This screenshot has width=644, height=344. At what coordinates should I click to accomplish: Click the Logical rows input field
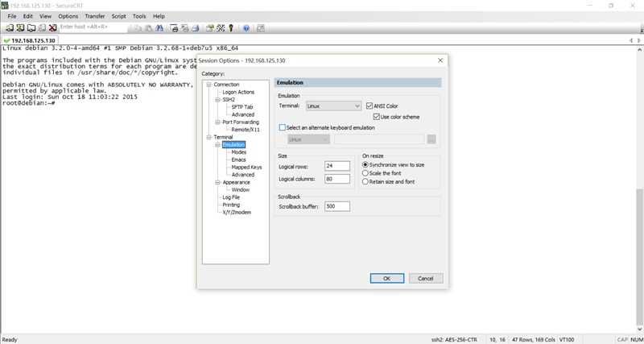point(337,166)
